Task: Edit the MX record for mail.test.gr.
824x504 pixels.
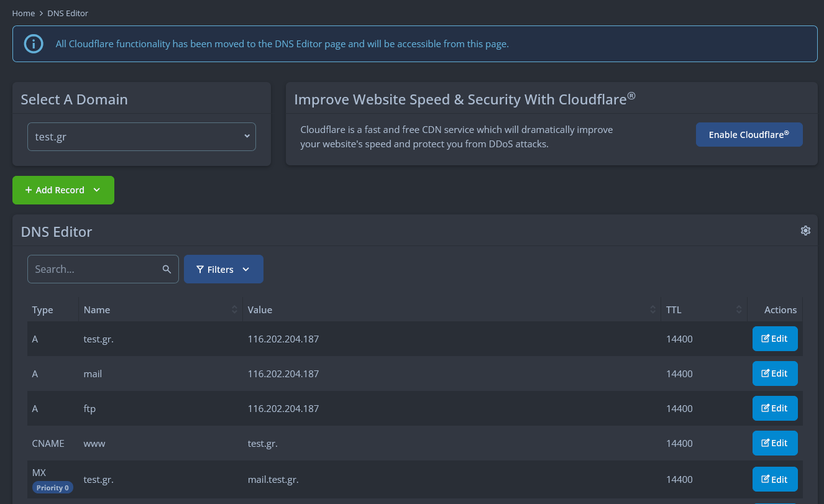Action: click(774, 479)
